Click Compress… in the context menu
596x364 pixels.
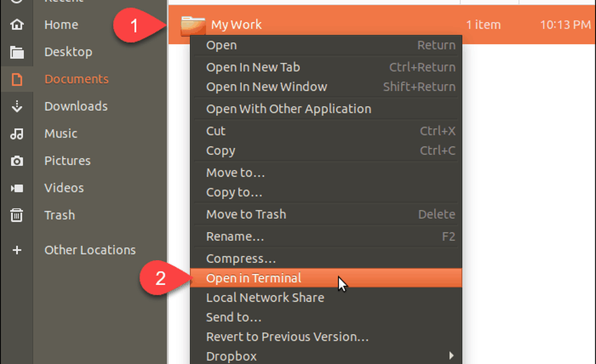(241, 259)
